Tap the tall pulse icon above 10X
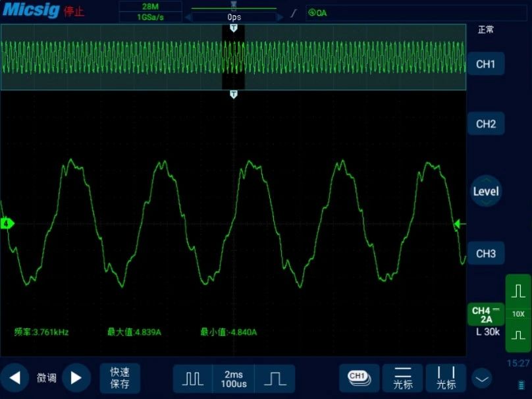The image size is (532, 399). pyautogui.click(x=518, y=290)
